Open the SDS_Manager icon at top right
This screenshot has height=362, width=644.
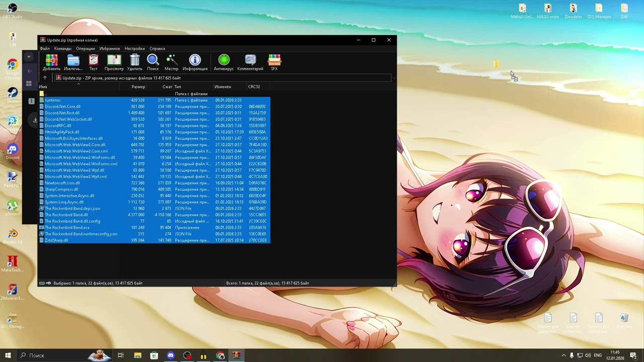pyautogui.click(x=599, y=11)
